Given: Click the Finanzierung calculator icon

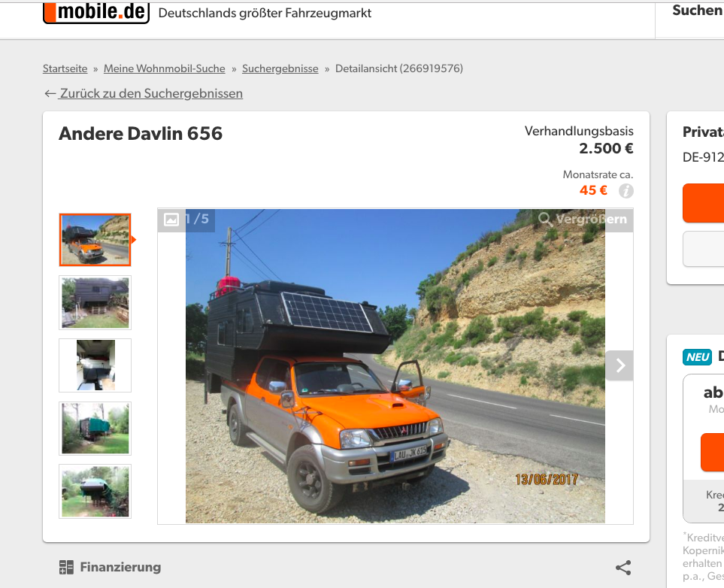Looking at the screenshot, I should (66, 567).
